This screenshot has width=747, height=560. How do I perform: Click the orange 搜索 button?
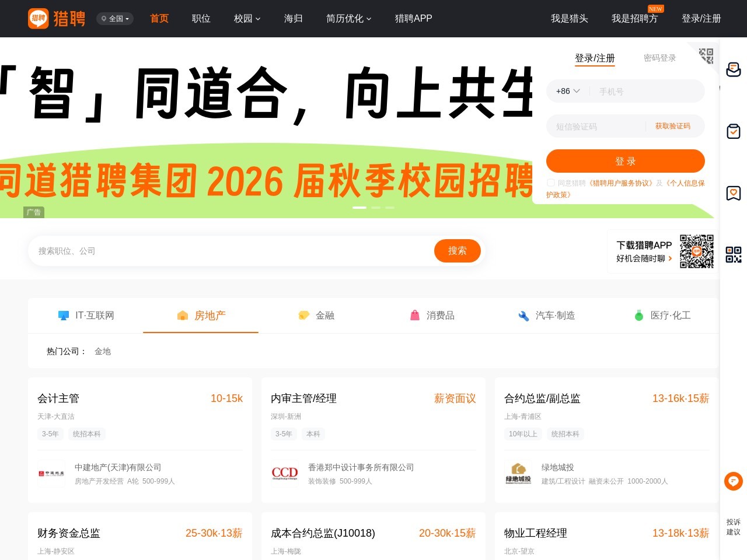457,251
